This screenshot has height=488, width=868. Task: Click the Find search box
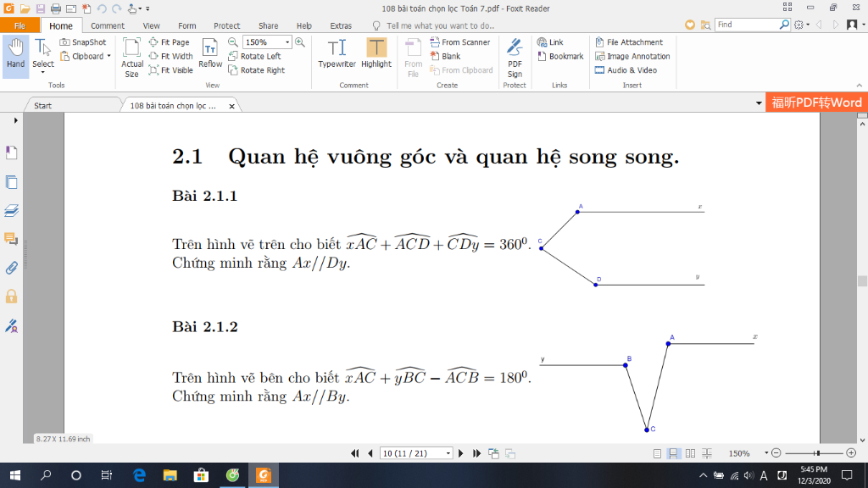pyautogui.click(x=748, y=25)
